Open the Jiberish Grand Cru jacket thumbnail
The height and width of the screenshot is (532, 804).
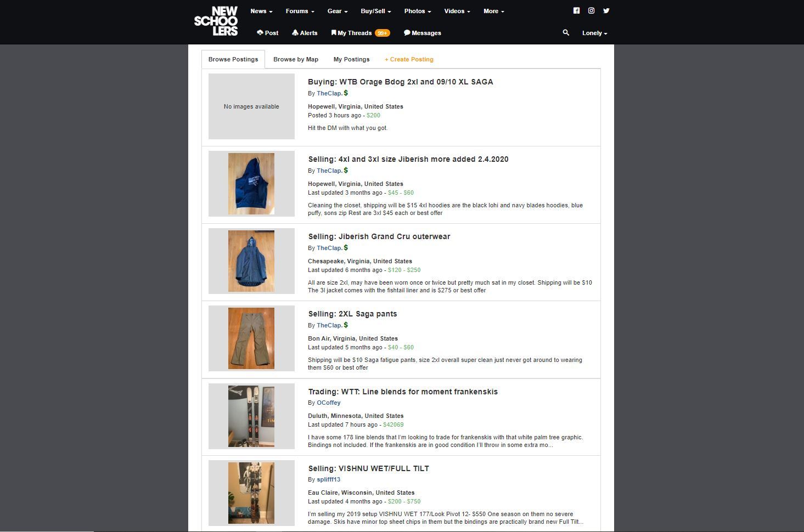point(251,261)
